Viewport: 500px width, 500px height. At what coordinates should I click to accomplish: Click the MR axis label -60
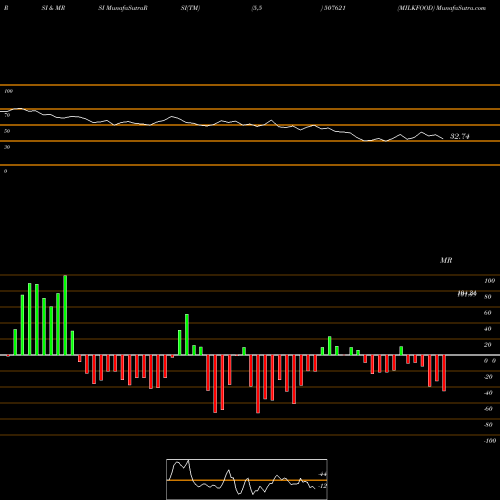pos(488,409)
